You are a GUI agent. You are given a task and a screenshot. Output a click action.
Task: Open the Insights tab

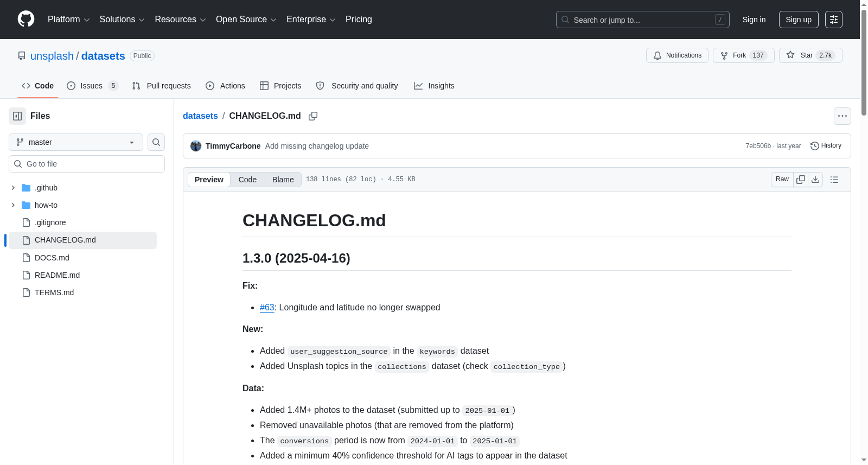(x=434, y=86)
